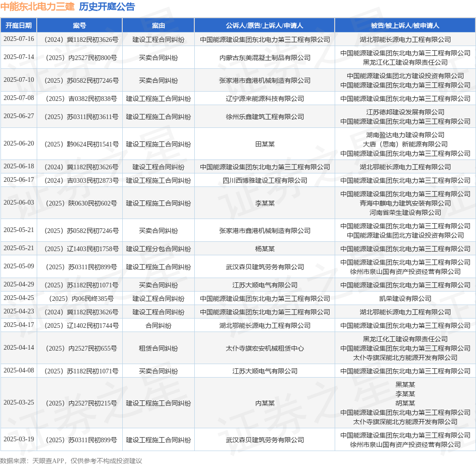Select the date 2025-04-29
476x465 pixels.
(x=19, y=285)
